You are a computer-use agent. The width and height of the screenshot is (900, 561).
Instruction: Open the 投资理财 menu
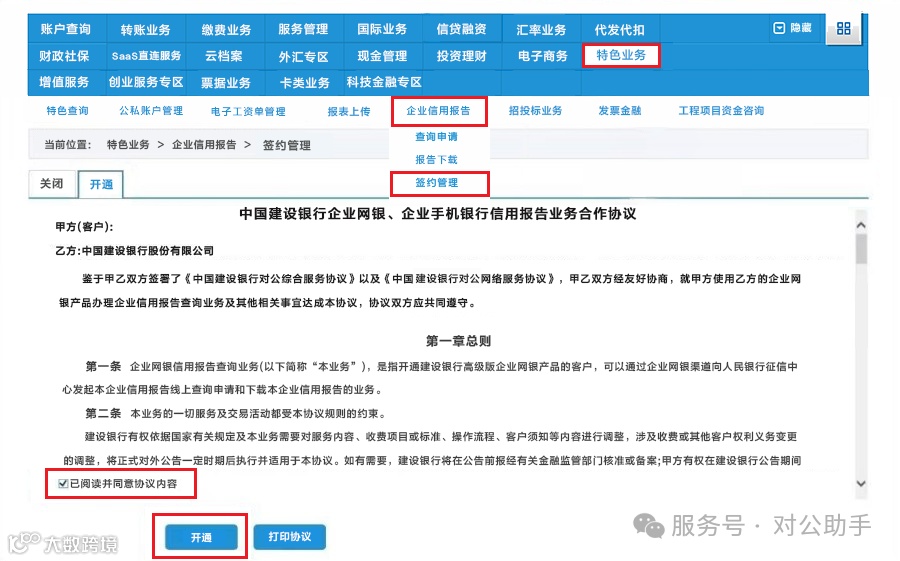[461, 56]
